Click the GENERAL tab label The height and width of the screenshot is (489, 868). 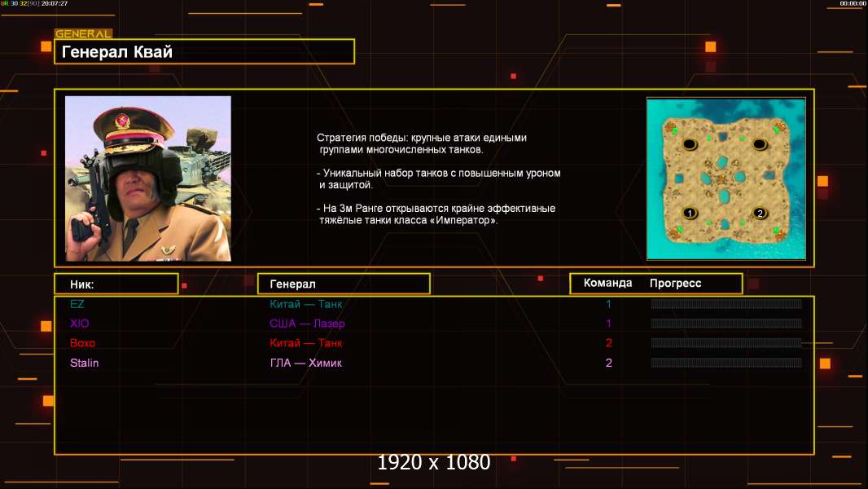(x=83, y=34)
